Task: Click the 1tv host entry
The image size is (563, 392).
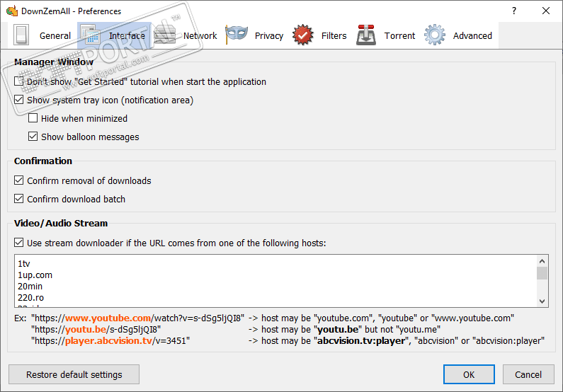Action: click(x=24, y=264)
